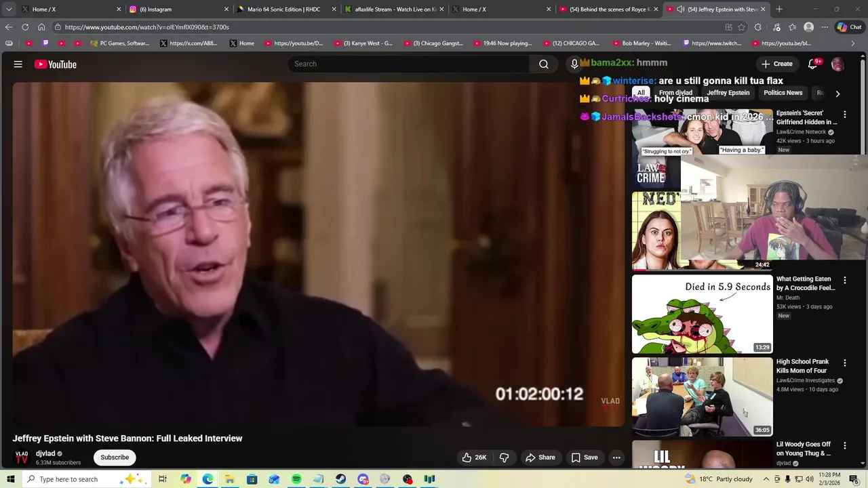
Task: Open Edge split screen icon in address bar
Action: tap(728, 27)
